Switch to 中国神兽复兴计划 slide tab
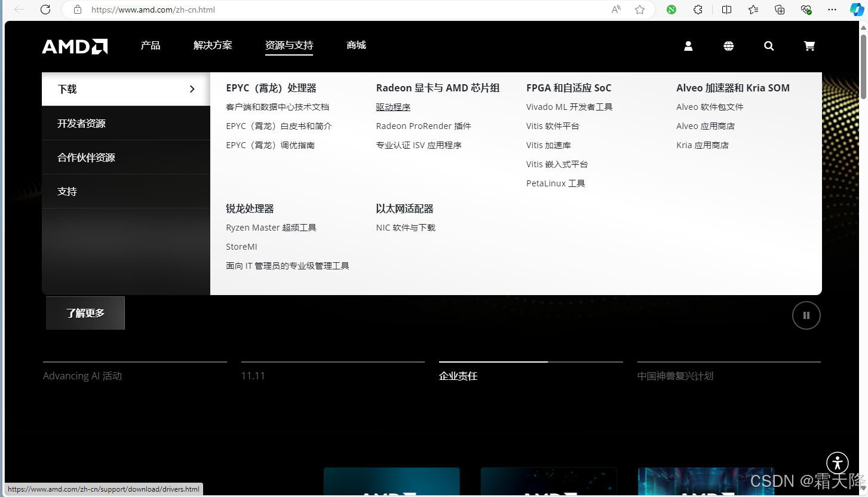The image size is (868, 497). tap(675, 376)
